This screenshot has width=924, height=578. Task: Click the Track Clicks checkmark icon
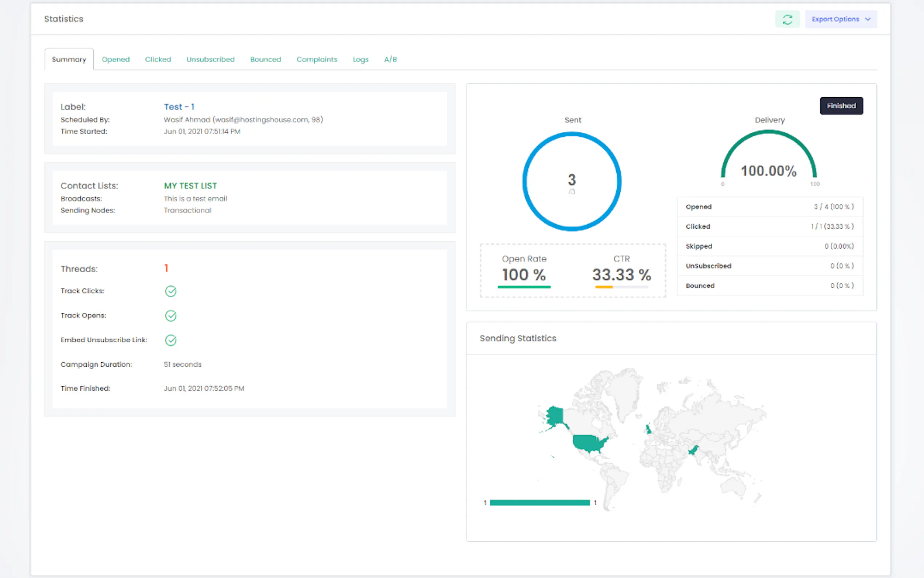click(x=170, y=291)
